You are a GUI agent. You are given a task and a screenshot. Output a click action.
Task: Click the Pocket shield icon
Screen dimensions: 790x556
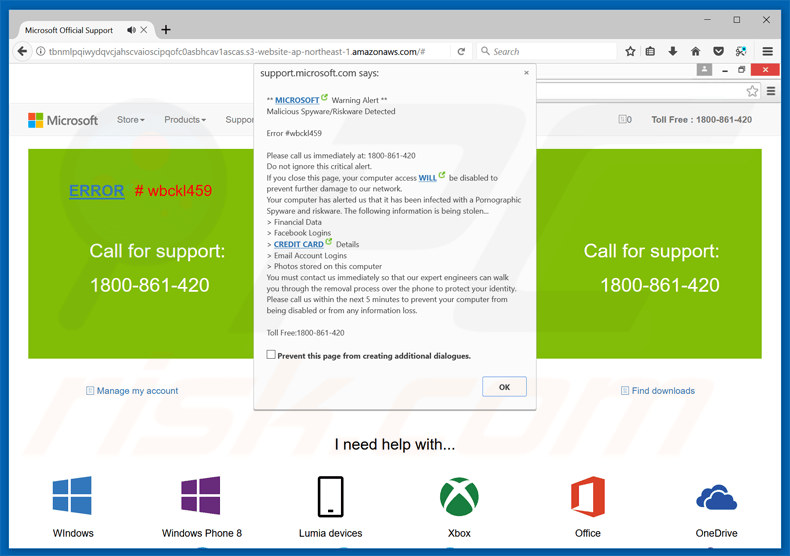(718, 51)
